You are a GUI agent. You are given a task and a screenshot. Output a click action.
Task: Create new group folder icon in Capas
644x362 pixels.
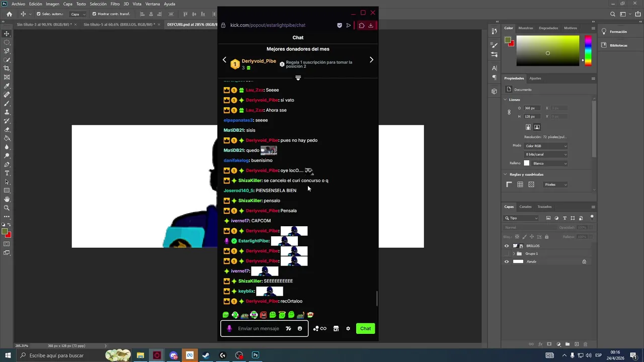[x=568, y=344]
